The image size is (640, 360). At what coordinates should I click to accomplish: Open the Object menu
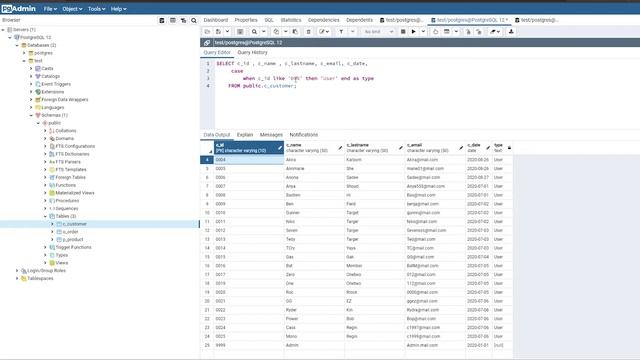click(72, 9)
